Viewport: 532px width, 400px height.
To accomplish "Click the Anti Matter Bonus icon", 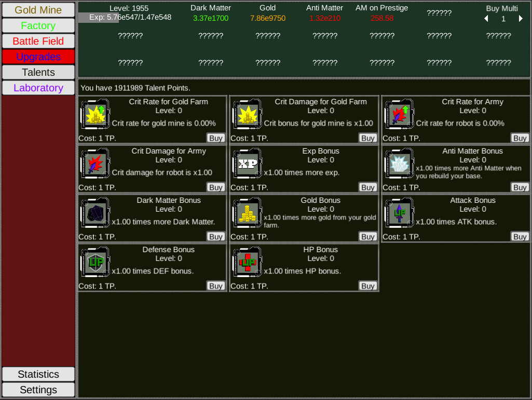I will [399, 163].
